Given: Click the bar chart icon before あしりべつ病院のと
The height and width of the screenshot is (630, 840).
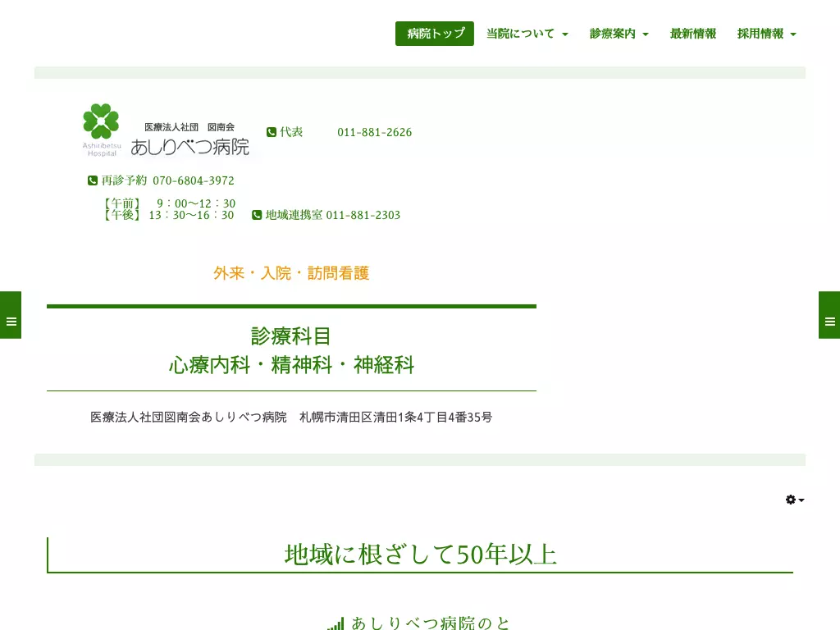Looking at the screenshot, I should [x=336, y=624].
